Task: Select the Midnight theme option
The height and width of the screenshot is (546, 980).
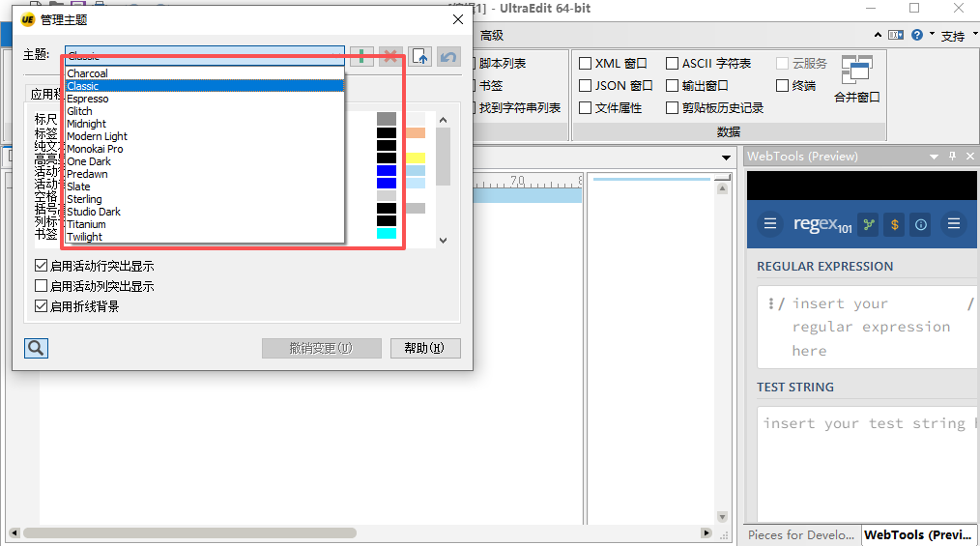Action: [x=205, y=124]
